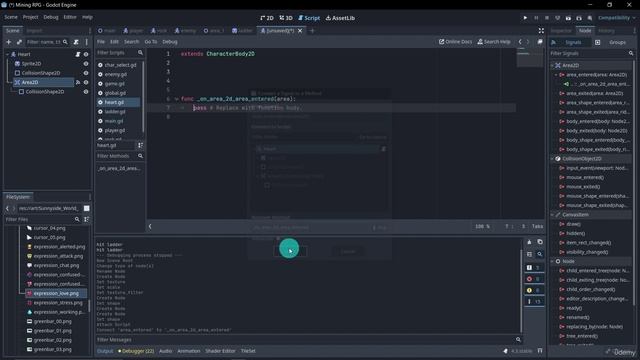Hide first CollisionShape2D node
Viewport: 640px width, 360px height.
(x=86, y=73)
